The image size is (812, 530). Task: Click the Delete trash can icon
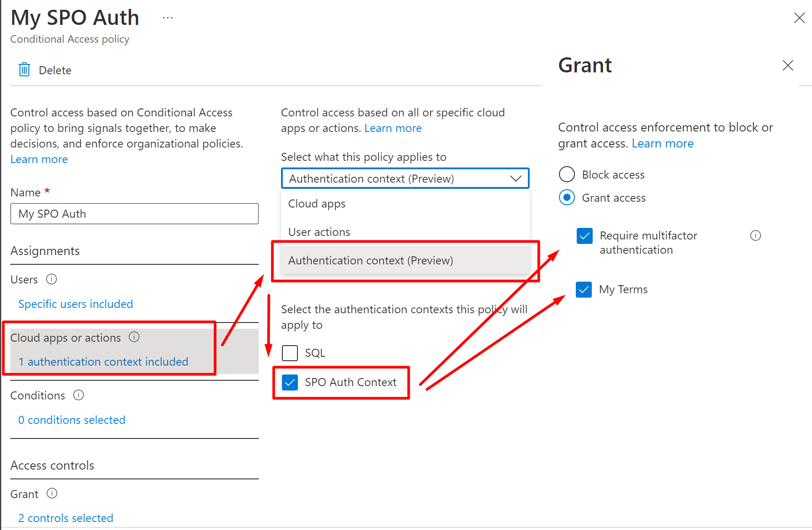click(x=24, y=70)
